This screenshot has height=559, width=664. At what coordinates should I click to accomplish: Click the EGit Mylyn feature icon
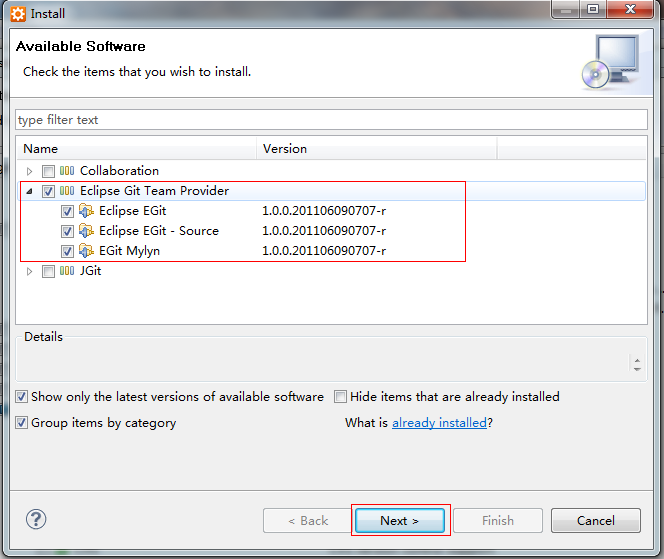86,250
